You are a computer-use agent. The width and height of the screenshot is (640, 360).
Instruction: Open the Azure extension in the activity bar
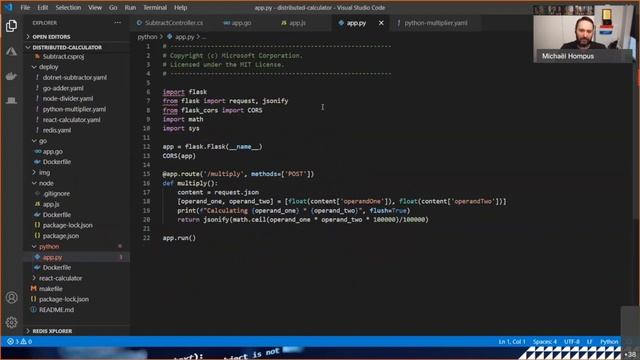click(x=11, y=51)
